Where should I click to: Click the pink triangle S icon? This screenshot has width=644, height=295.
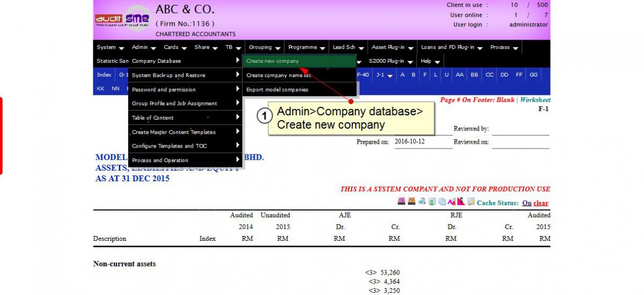click(460, 202)
